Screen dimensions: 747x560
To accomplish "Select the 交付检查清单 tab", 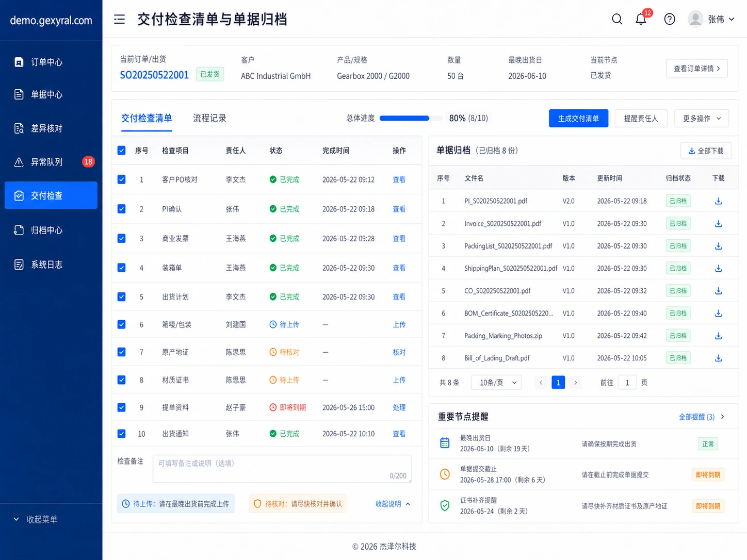I will pyautogui.click(x=147, y=119).
